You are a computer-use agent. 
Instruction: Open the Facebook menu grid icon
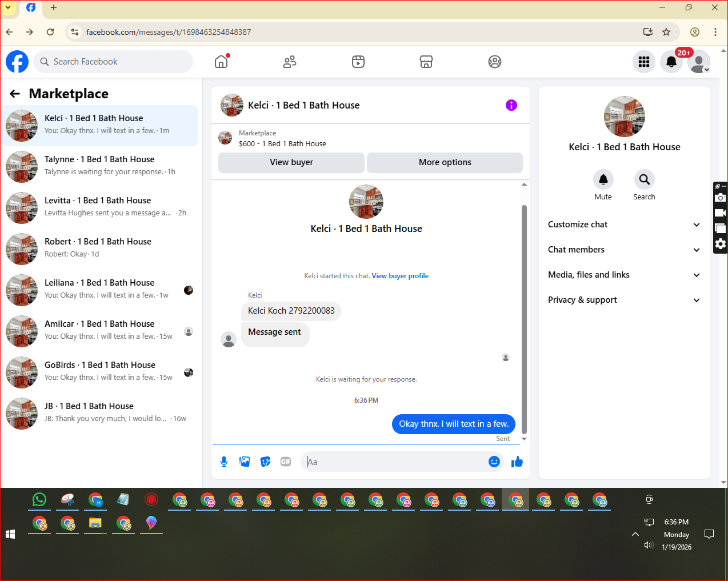(x=644, y=62)
